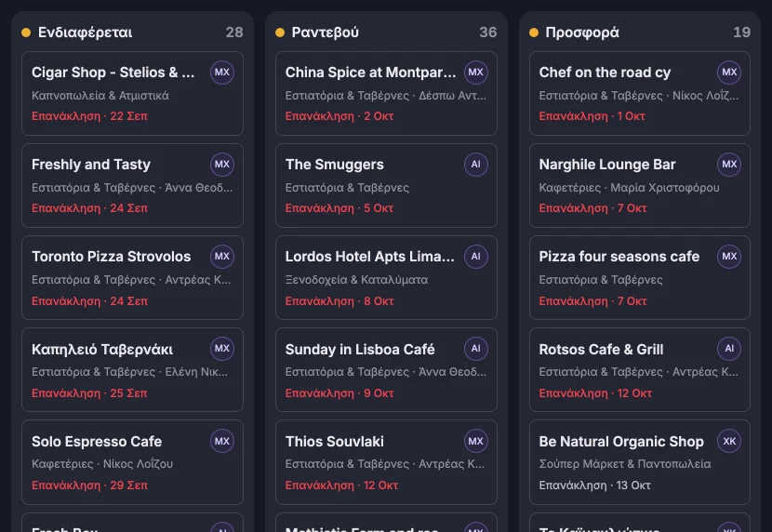Click MX avatar on Cigar Shop card

pyautogui.click(x=222, y=73)
